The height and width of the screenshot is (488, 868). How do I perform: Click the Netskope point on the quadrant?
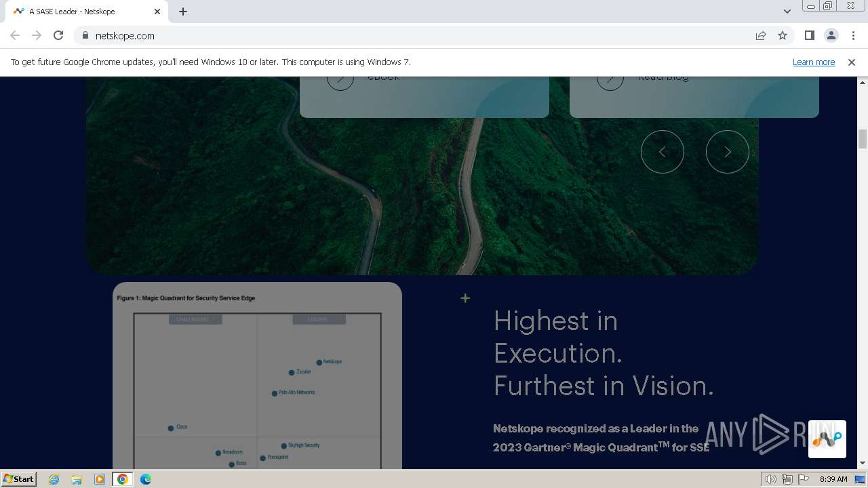(319, 363)
